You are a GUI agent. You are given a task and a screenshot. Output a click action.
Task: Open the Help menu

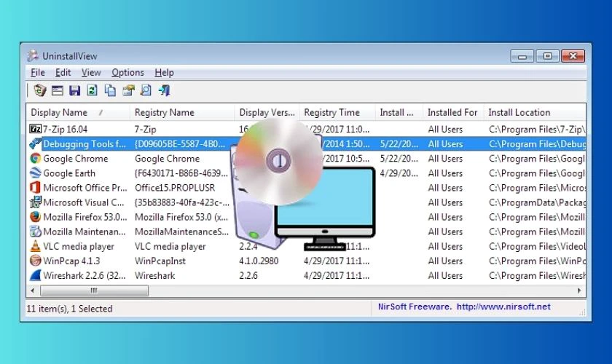coord(164,73)
